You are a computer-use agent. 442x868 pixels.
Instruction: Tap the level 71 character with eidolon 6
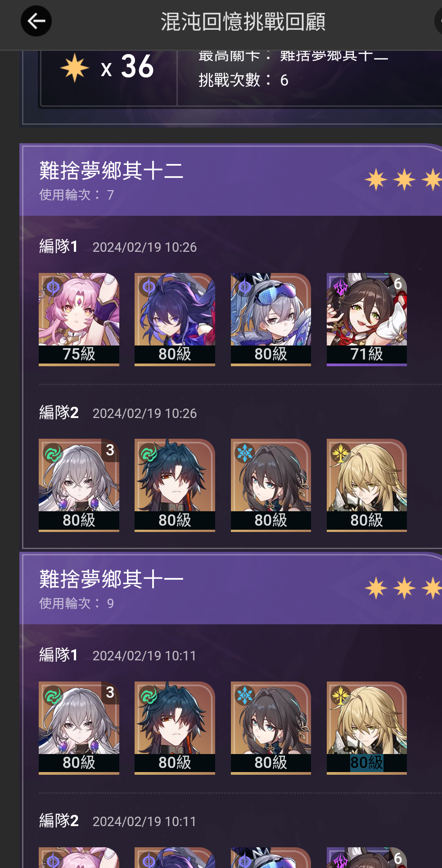pos(367,319)
